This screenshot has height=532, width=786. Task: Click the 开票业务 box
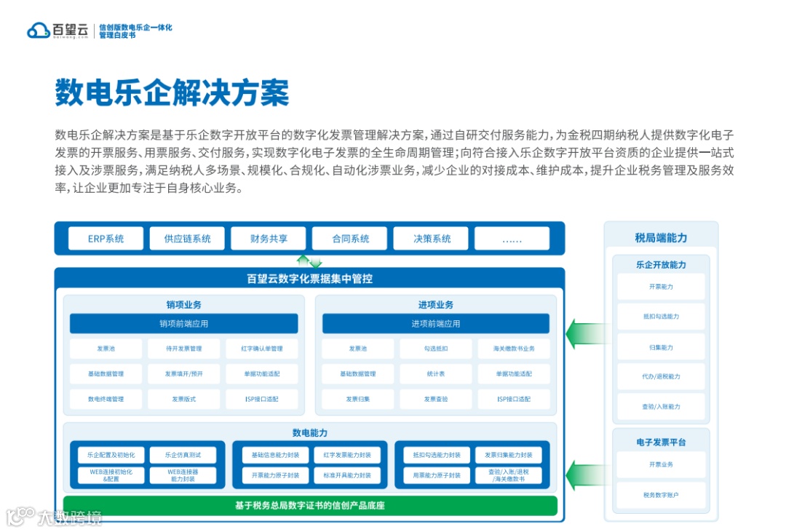pos(661,465)
